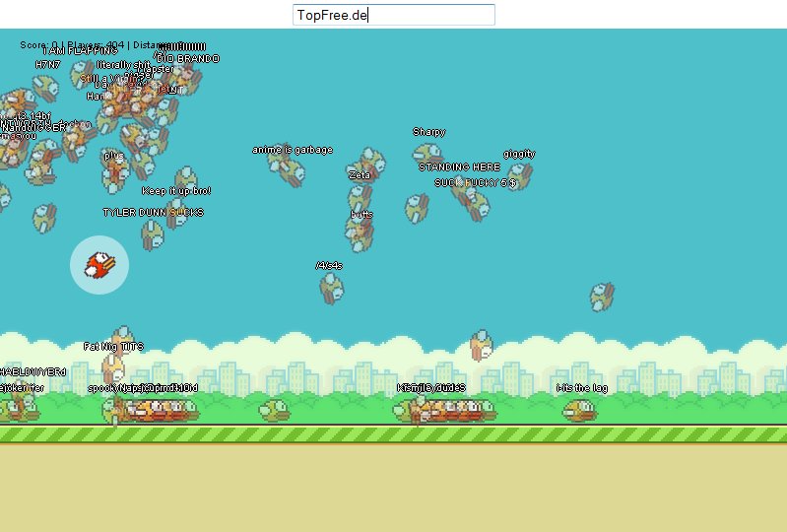Select the unlabeled lone bird at far right
Viewport: 787px width, 532px height.
point(602,295)
